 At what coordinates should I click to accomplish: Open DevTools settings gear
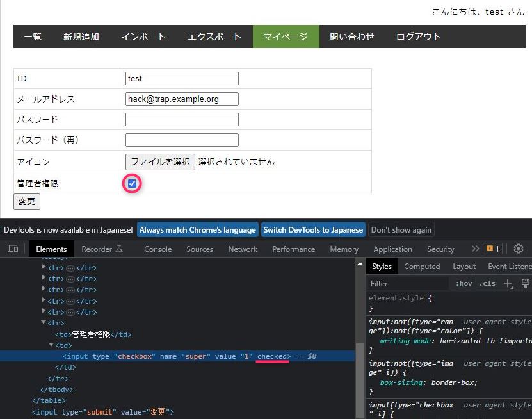pyautogui.click(x=518, y=249)
